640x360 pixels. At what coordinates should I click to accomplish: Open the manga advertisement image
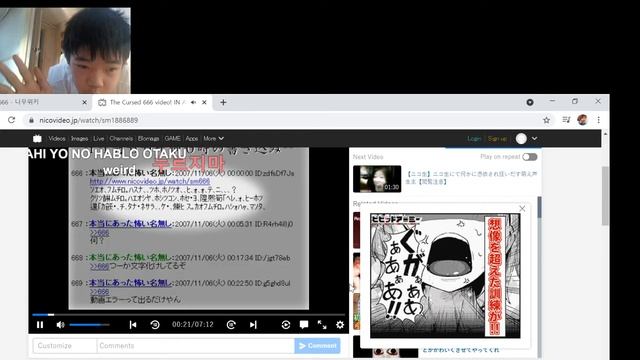click(445, 276)
